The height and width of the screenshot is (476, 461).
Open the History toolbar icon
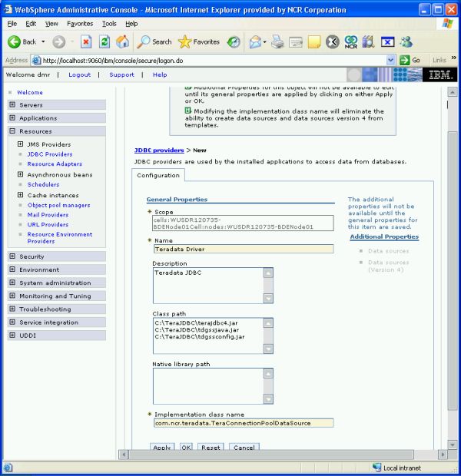234,42
